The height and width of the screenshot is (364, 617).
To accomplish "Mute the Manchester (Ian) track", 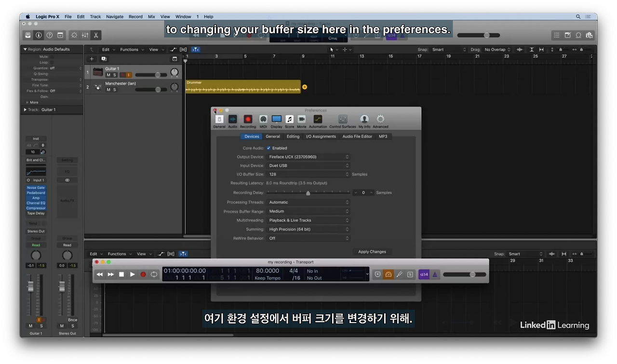I will (x=108, y=90).
